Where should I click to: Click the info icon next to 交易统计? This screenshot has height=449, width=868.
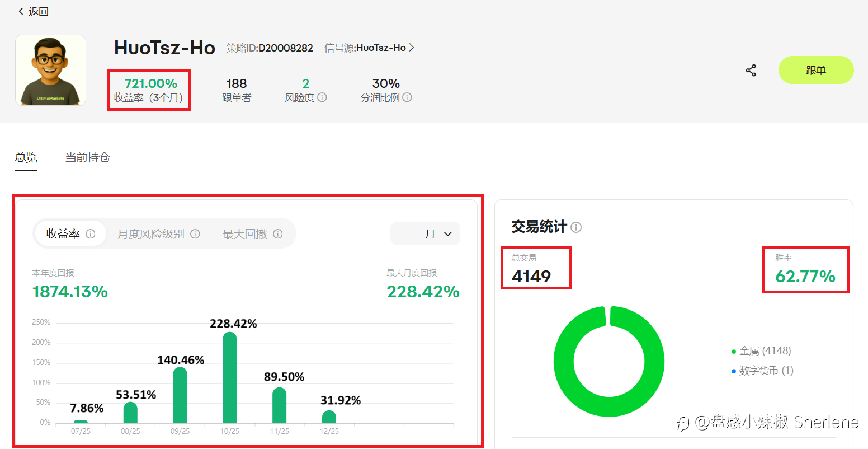point(576,227)
